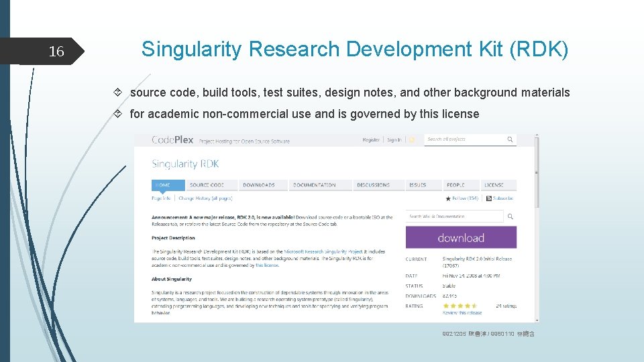Viewport: 644px width, 362px height.
Task: Click the Register link
Action: (371, 140)
